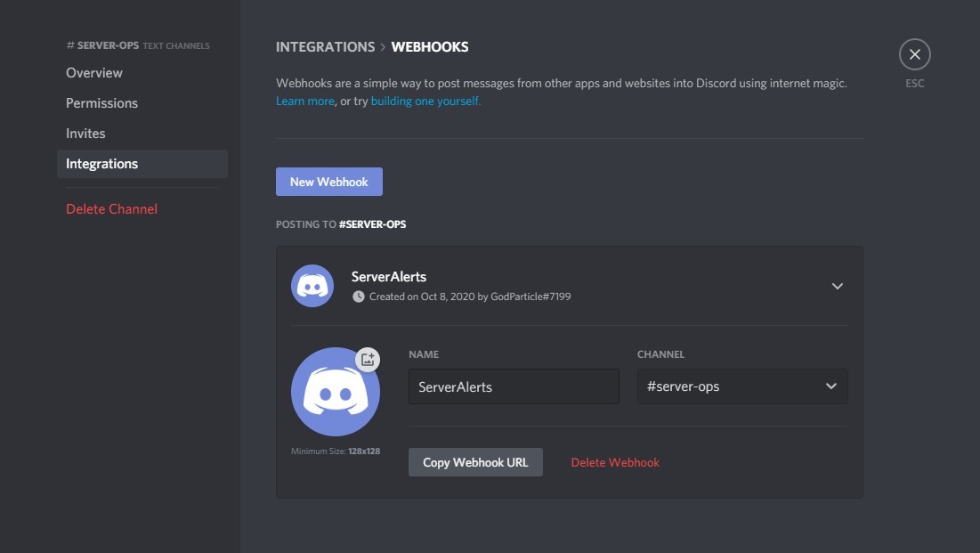Navigate back via the INTEGRATIONS breadcrumb

tap(325, 47)
